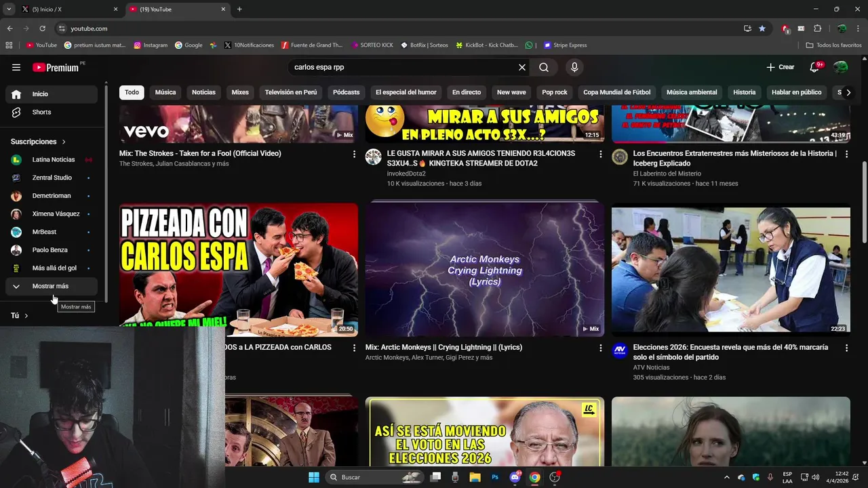
Task: Go to Inicio in the sidebar
Action: click(52, 94)
